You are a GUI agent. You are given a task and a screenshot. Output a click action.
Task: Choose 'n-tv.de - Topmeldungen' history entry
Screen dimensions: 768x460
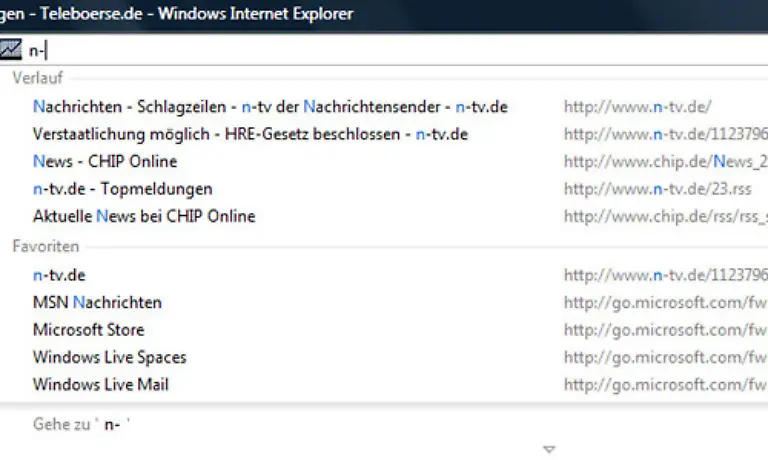(122, 189)
